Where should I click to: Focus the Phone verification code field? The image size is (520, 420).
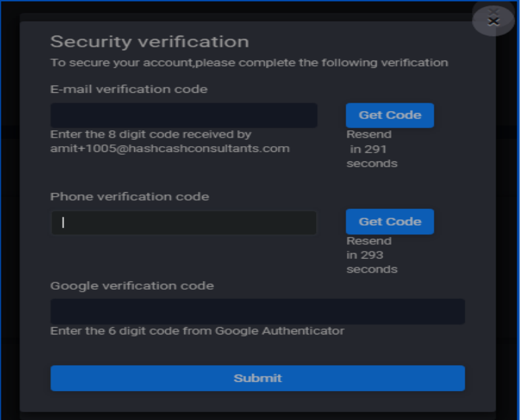[184, 223]
